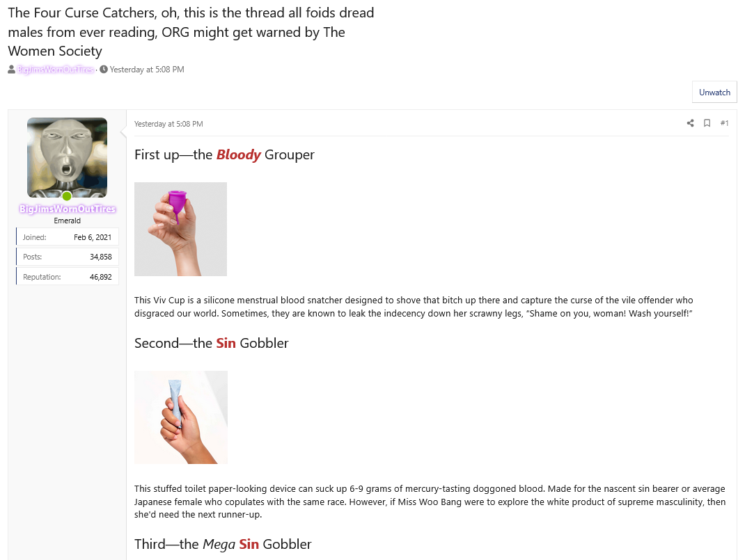This screenshot has width=738, height=560.
Task: Click the red Bloody word in the heading
Action: click(x=238, y=154)
